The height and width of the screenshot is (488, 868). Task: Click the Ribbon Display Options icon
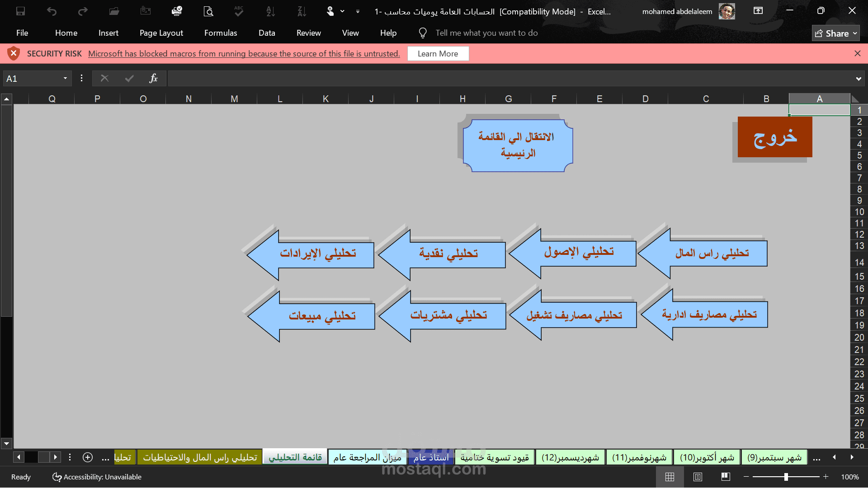click(758, 11)
